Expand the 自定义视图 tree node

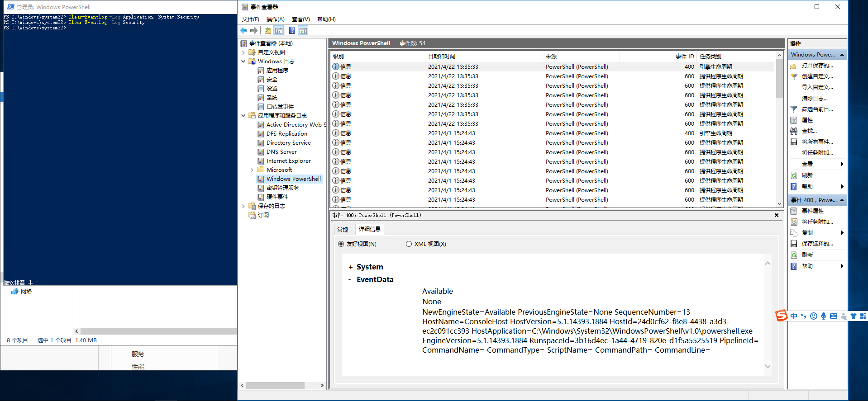point(243,52)
